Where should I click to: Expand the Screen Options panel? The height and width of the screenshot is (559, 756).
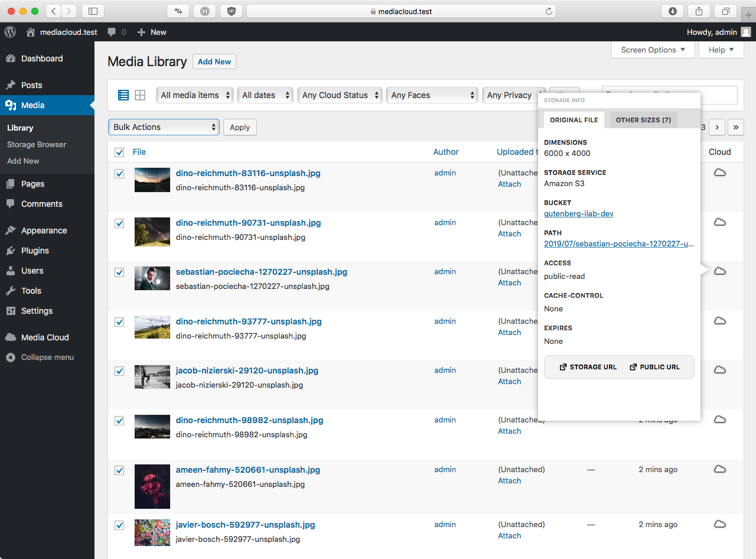click(x=653, y=50)
